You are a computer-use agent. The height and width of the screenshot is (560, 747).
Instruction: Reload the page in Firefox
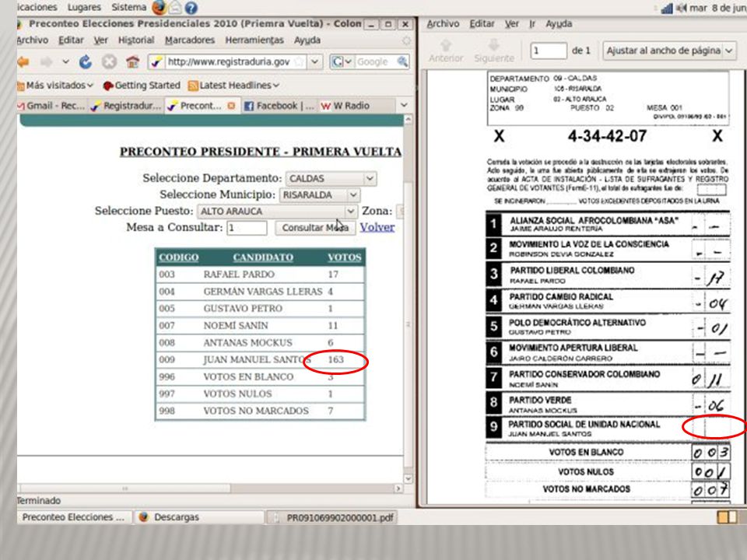click(x=86, y=62)
